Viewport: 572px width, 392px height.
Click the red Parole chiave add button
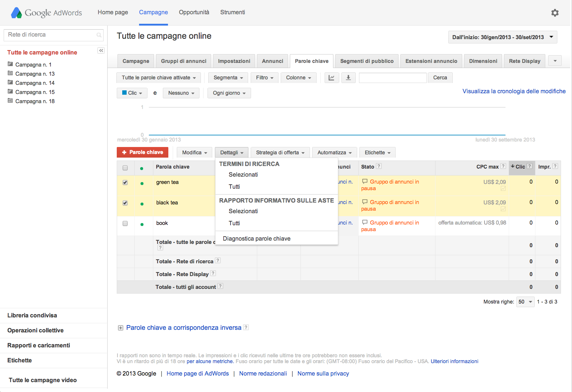pos(142,152)
